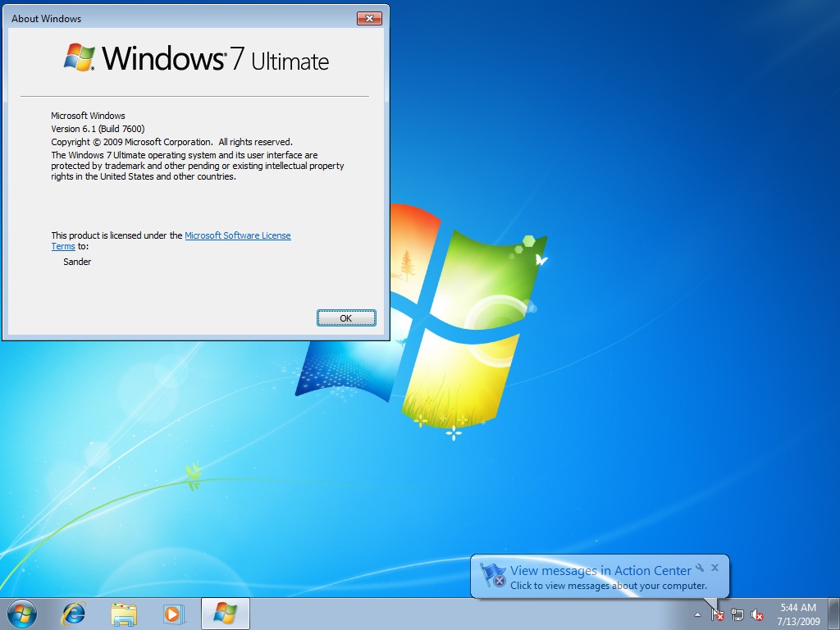Click the Action Center flag in balloon

(x=492, y=575)
